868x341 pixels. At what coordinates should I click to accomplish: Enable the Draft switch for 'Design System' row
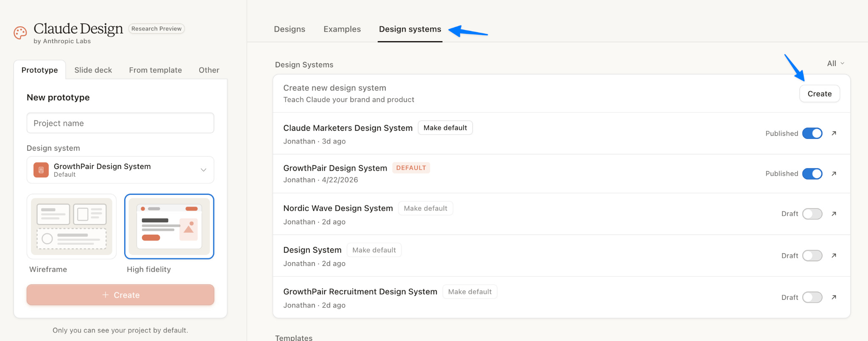(x=812, y=255)
